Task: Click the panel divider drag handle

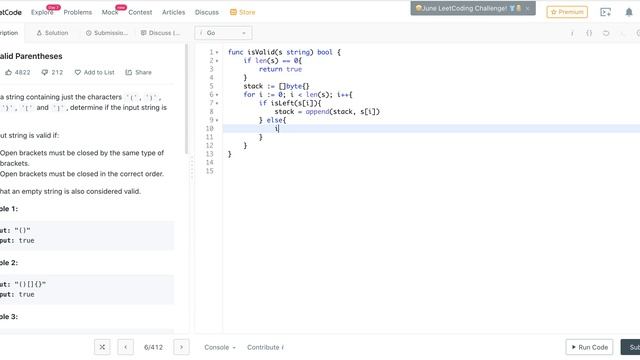Action: 192,167
